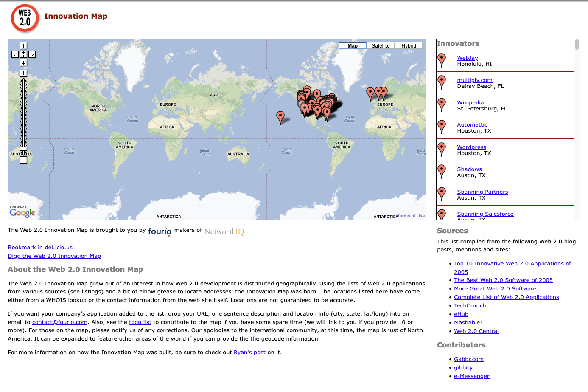
Task: Click the map re-center button
Action: click(24, 54)
